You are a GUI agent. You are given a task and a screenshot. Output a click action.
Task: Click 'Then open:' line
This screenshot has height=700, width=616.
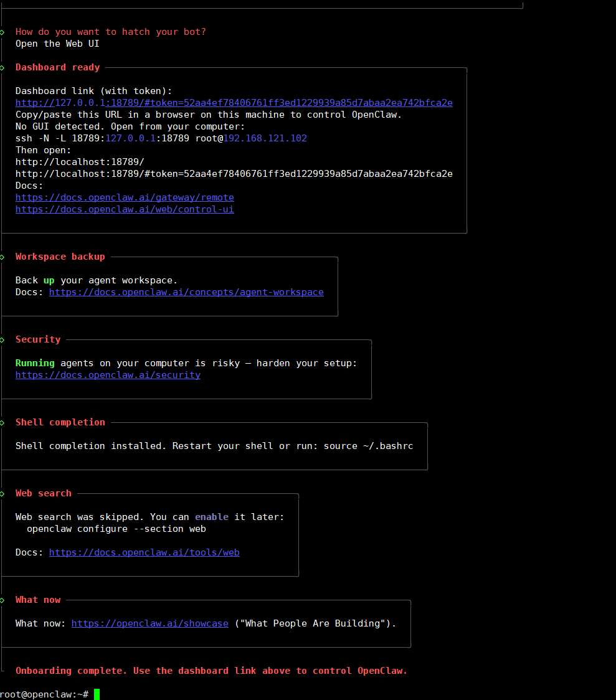click(44, 150)
